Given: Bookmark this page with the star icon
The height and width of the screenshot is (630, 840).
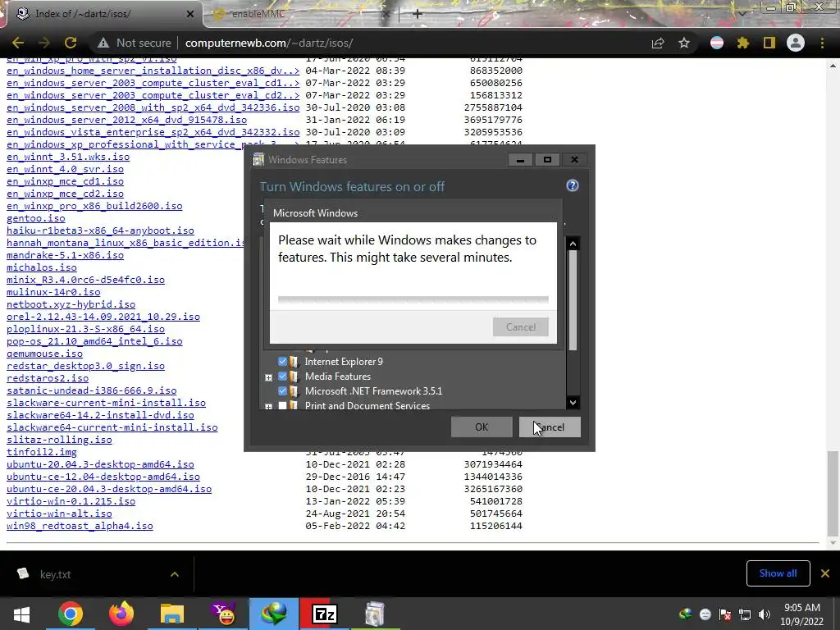Looking at the screenshot, I should tap(684, 43).
